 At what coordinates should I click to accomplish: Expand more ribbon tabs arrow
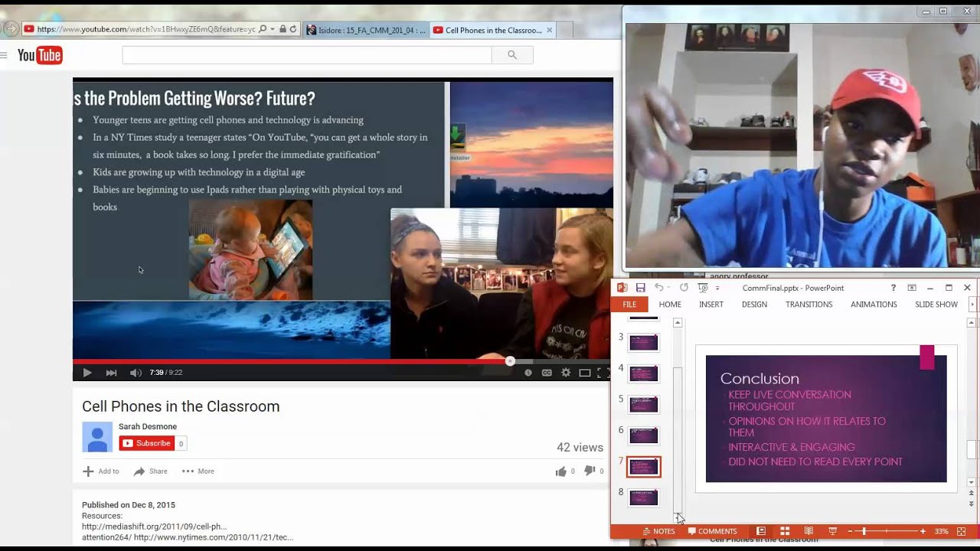pos(972,305)
